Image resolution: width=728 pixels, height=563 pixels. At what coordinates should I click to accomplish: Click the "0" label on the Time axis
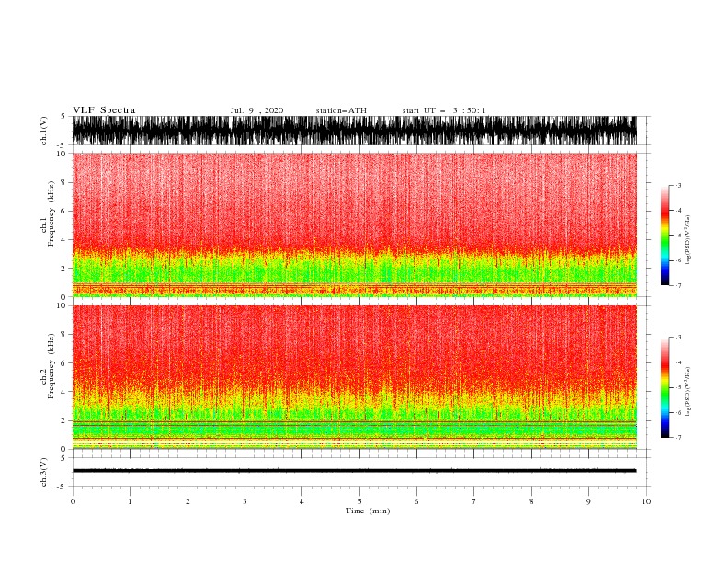click(x=73, y=501)
